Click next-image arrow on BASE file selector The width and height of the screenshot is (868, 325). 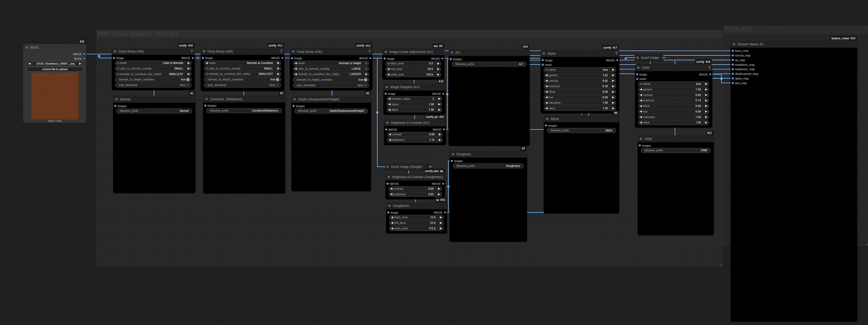point(80,64)
